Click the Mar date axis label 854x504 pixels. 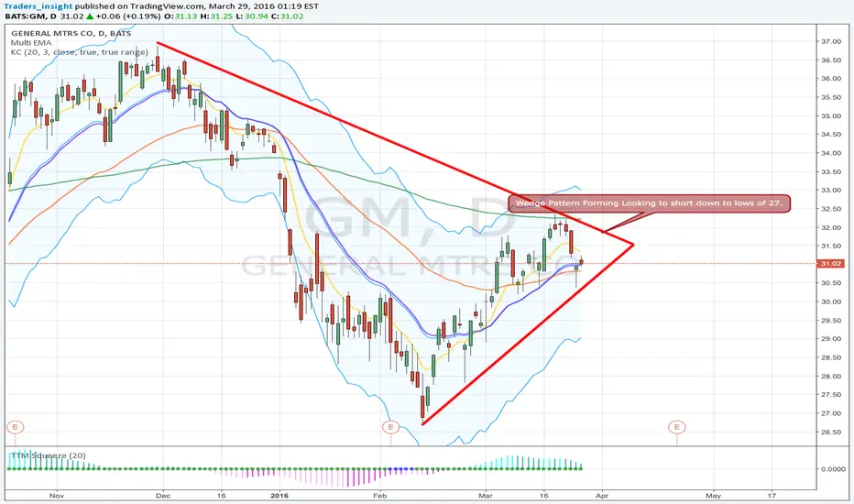(x=486, y=495)
